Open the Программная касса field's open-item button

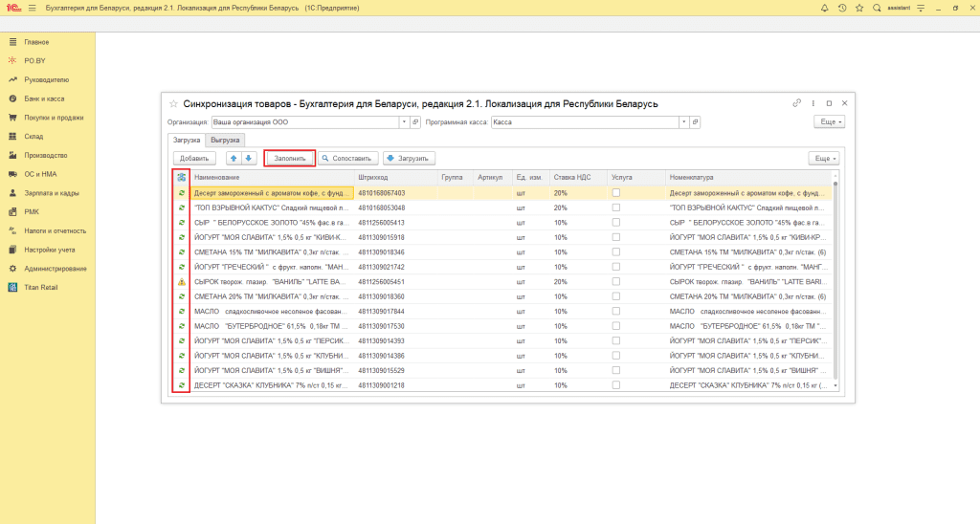(695, 122)
